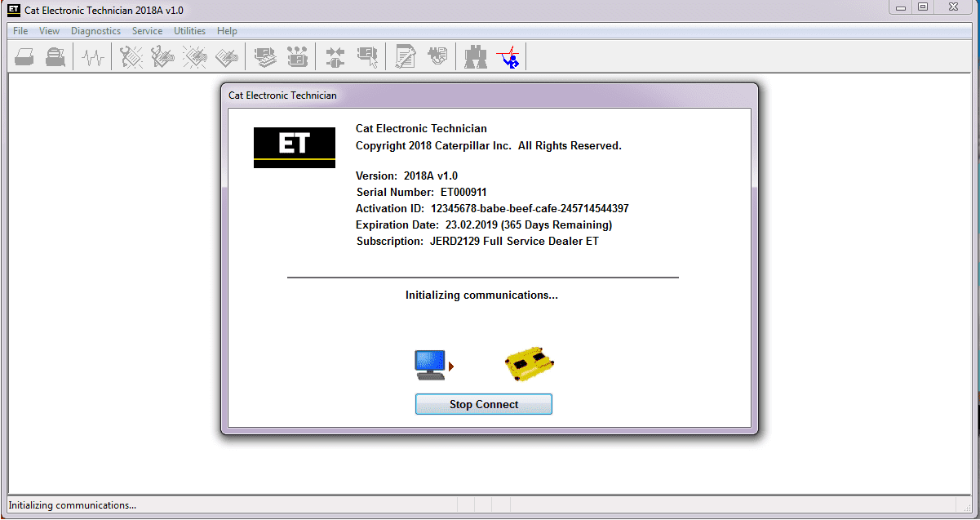Image resolution: width=980 pixels, height=520 pixels.
Task: Click the Print Preview toolbar icon
Action: tap(55, 57)
